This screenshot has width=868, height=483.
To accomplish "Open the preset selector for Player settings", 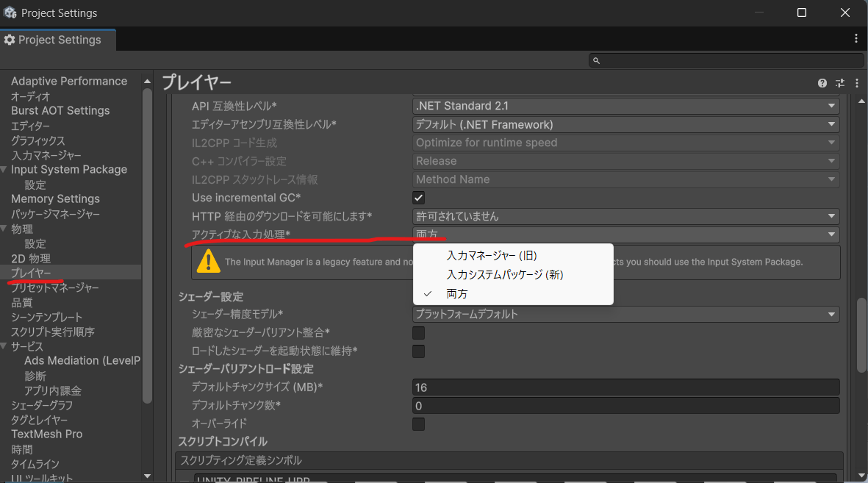I will (x=839, y=83).
